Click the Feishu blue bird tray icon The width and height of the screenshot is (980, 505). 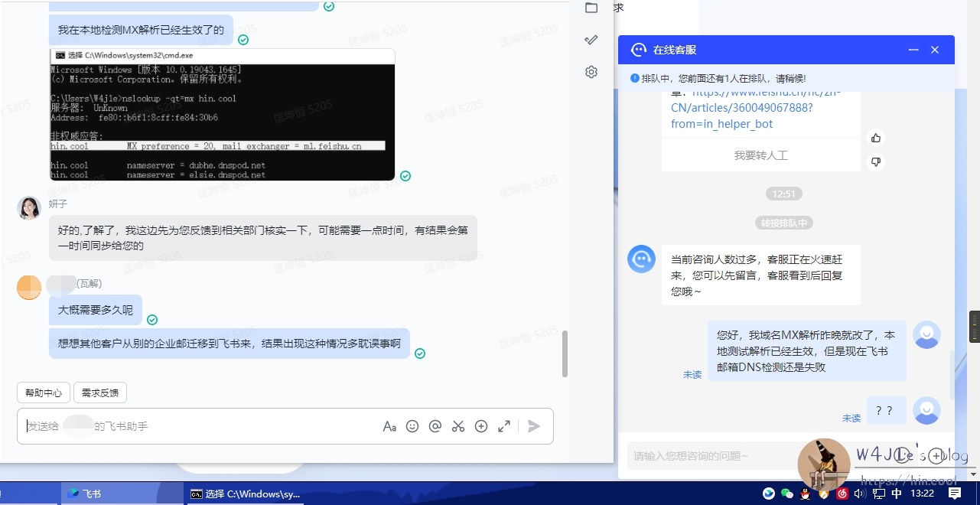768,494
